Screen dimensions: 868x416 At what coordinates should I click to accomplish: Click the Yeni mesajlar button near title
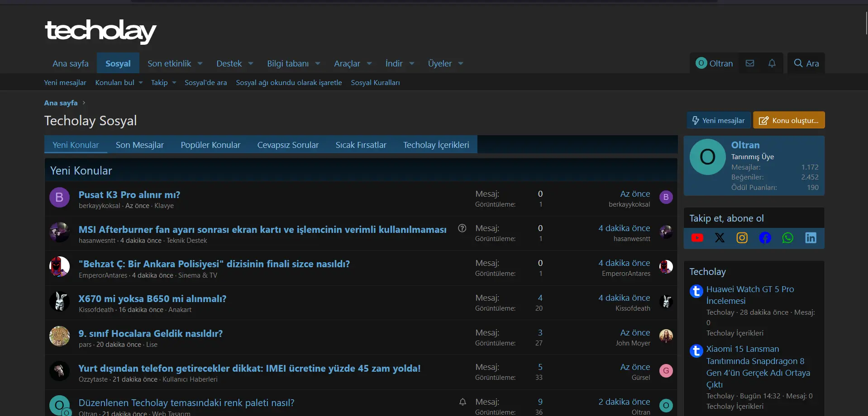point(719,120)
